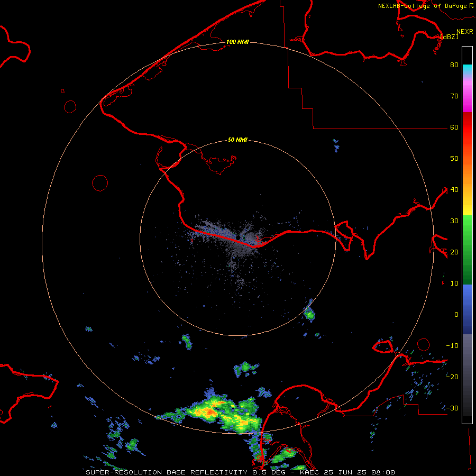
Task: Click "SUPER-RESOLUTION BASE REFLECTIVITY" in the caption
Action: pyautogui.click(x=167, y=472)
